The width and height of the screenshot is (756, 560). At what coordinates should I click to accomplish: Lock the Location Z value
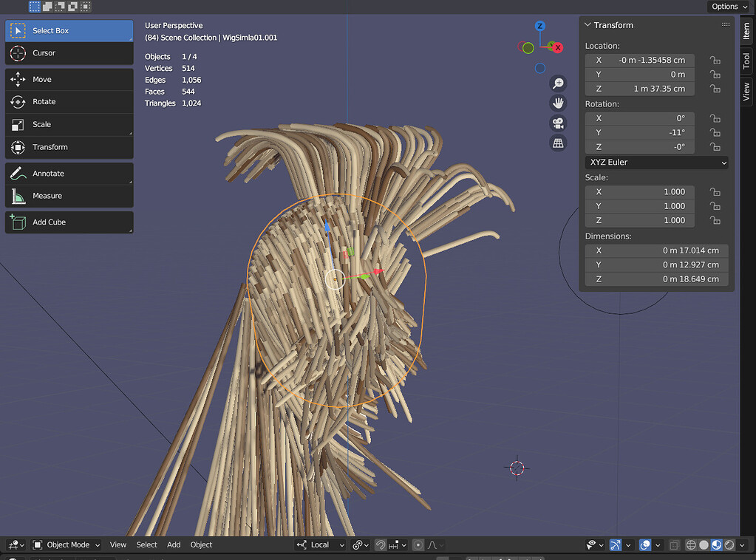pos(715,89)
